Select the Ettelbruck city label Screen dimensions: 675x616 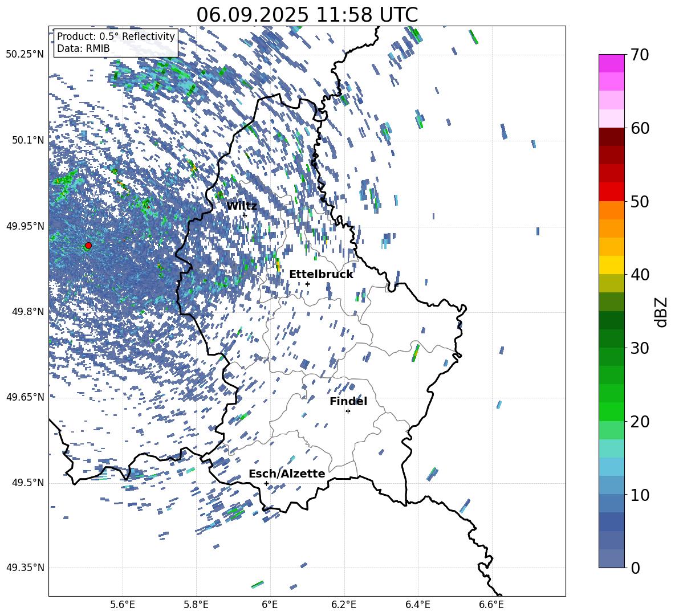click(x=321, y=275)
